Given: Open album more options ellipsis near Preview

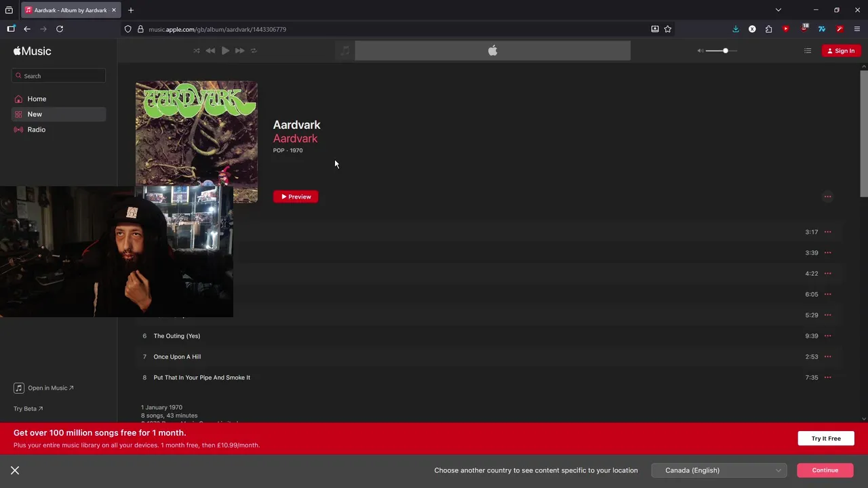Looking at the screenshot, I should coord(827,197).
